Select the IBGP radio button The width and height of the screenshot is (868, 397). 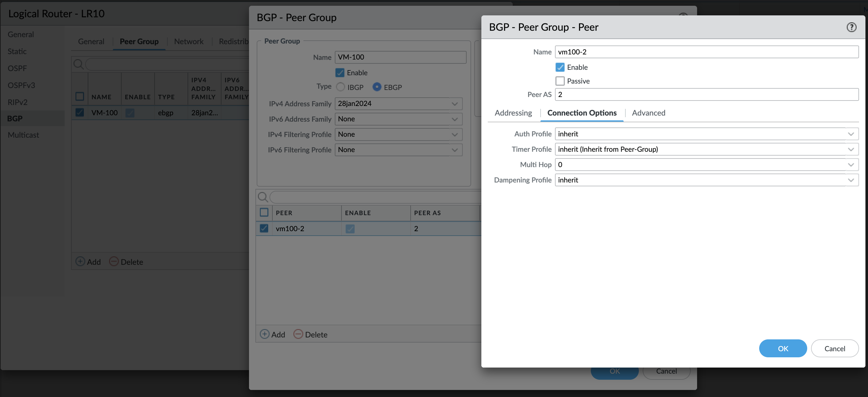pyautogui.click(x=340, y=87)
